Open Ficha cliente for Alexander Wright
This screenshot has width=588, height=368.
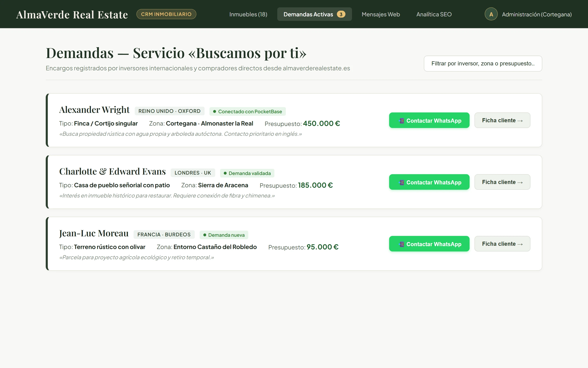(x=502, y=120)
